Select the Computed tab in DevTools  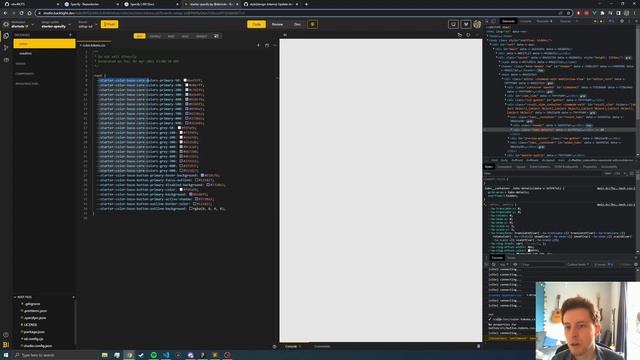[504, 167]
